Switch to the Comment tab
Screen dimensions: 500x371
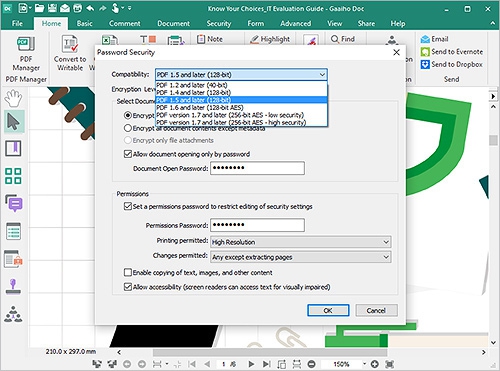tap(125, 23)
